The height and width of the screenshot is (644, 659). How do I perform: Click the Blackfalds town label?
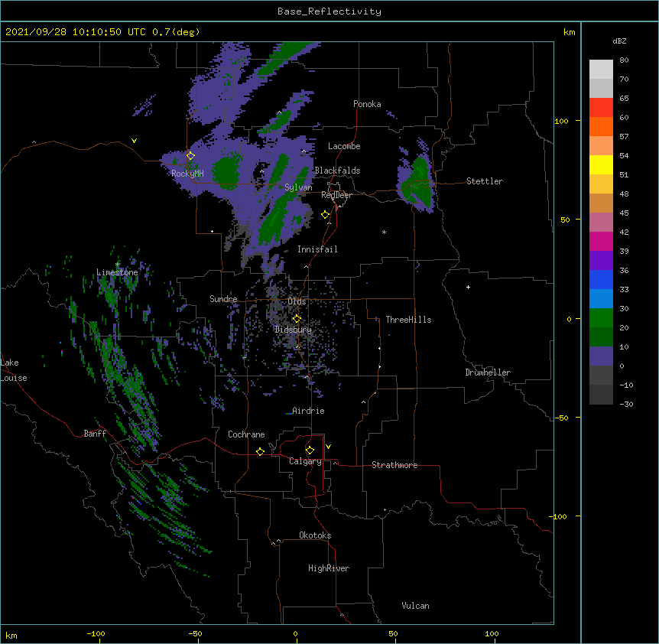pyautogui.click(x=337, y=171)
